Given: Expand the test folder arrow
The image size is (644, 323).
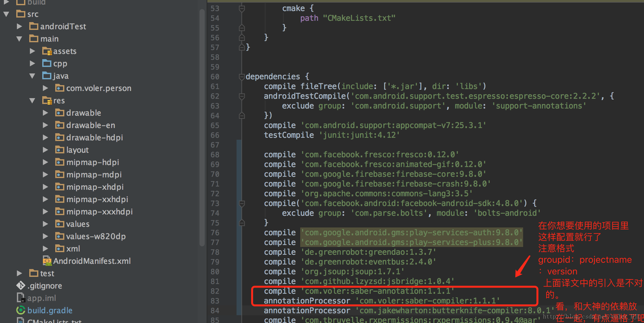Looking at the screenshot, I should (x=19, y=273).
